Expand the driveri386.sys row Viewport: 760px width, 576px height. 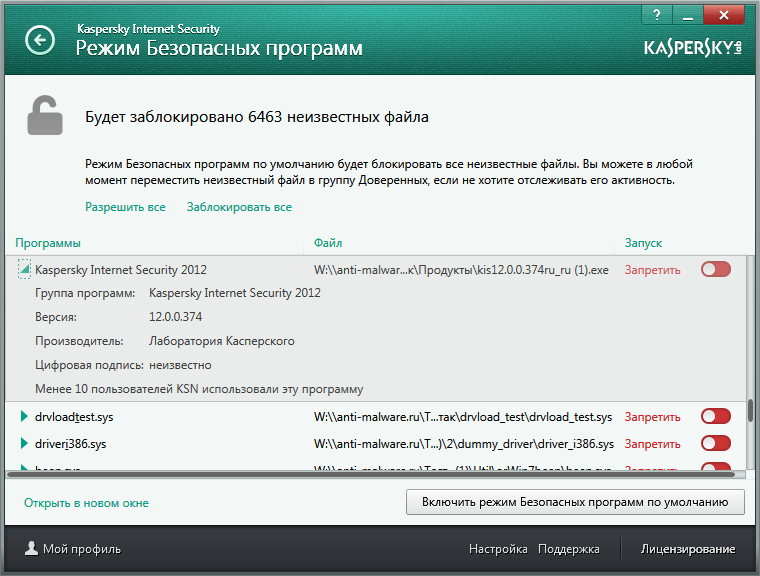pyautogui.click(x=24, y=443)
